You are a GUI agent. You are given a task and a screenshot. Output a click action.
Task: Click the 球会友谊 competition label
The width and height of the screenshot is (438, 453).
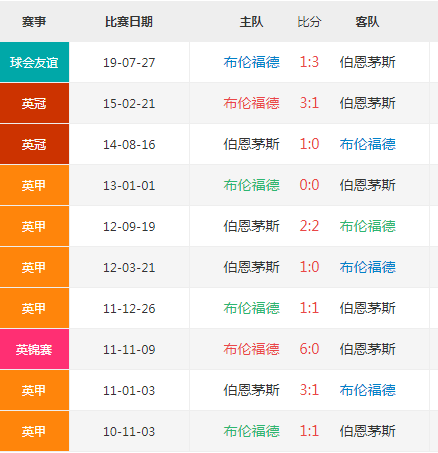pyautogui.click(x=34, y=62)
